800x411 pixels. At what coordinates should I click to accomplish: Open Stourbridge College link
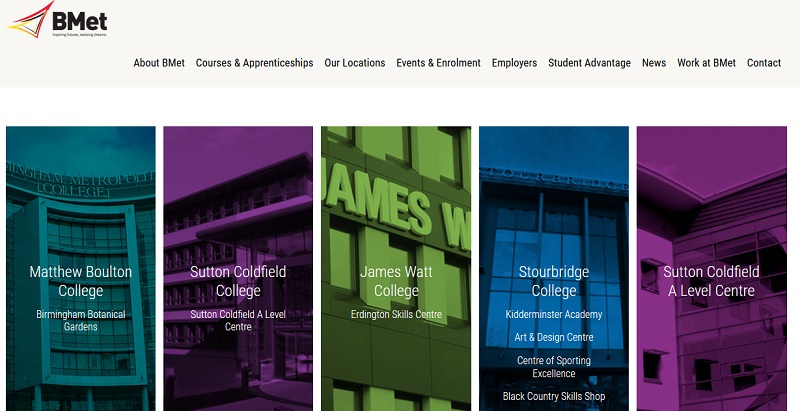[x=554, y=281]
